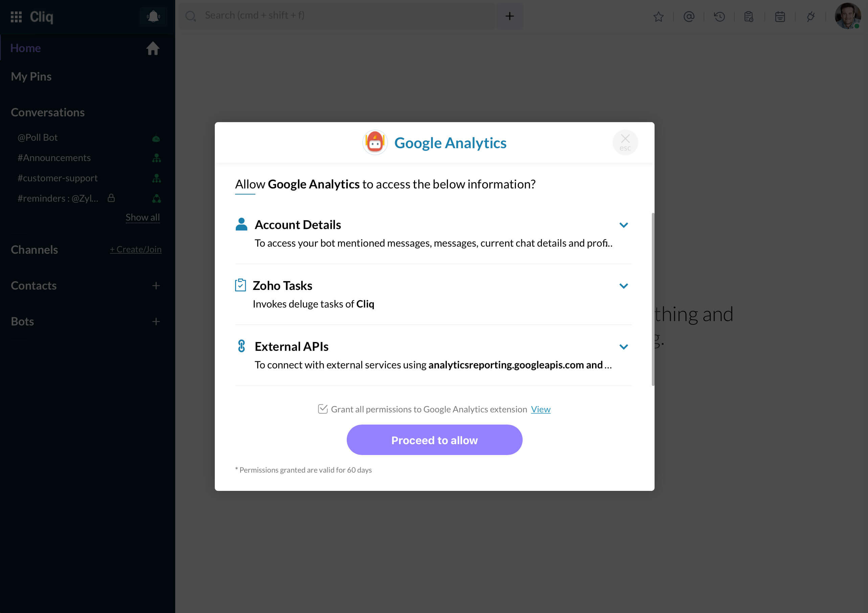The width and height of the screenshot is (868, 613).
Task: Click the org icon beside #Announcements
Action: click(156, 158)
